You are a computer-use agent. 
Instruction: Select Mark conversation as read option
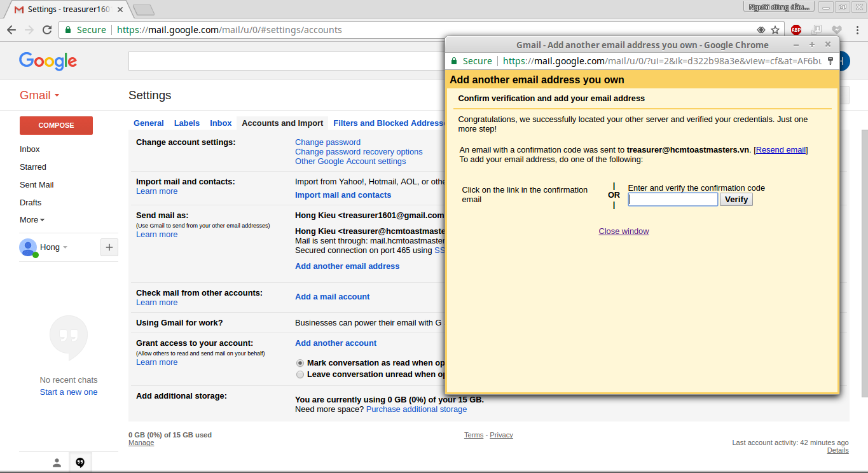[300, 363]
